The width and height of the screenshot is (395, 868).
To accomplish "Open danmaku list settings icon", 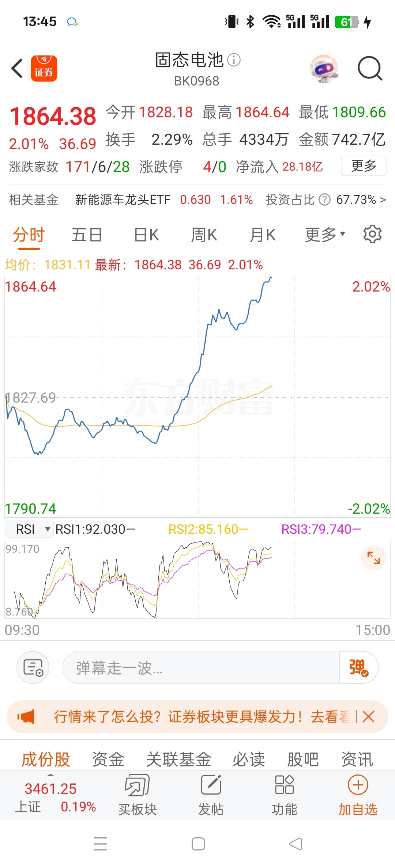I will (x=33, y=667).
